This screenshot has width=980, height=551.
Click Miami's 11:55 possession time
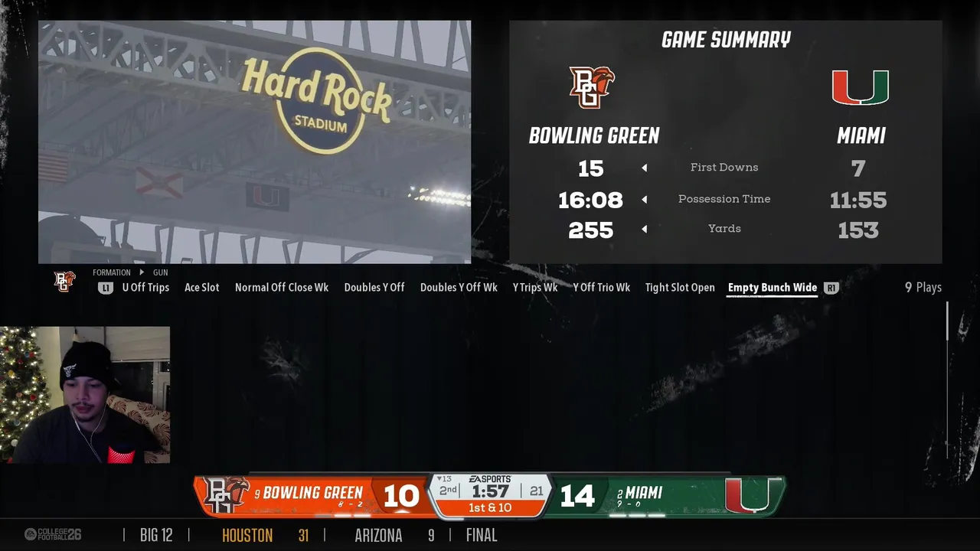[x=858, y=201]
